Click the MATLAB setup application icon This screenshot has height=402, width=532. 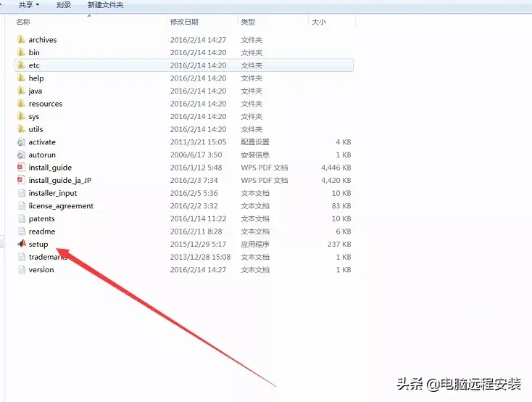21,245
